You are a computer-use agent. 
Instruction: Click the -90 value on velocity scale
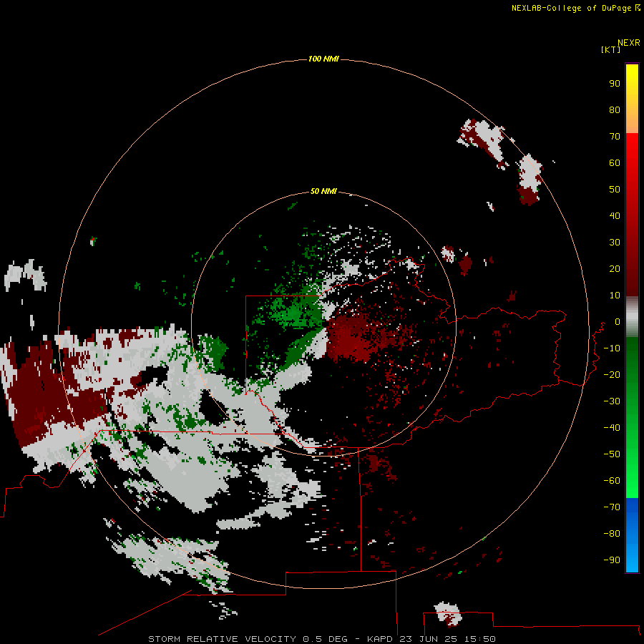coord(612,560)
